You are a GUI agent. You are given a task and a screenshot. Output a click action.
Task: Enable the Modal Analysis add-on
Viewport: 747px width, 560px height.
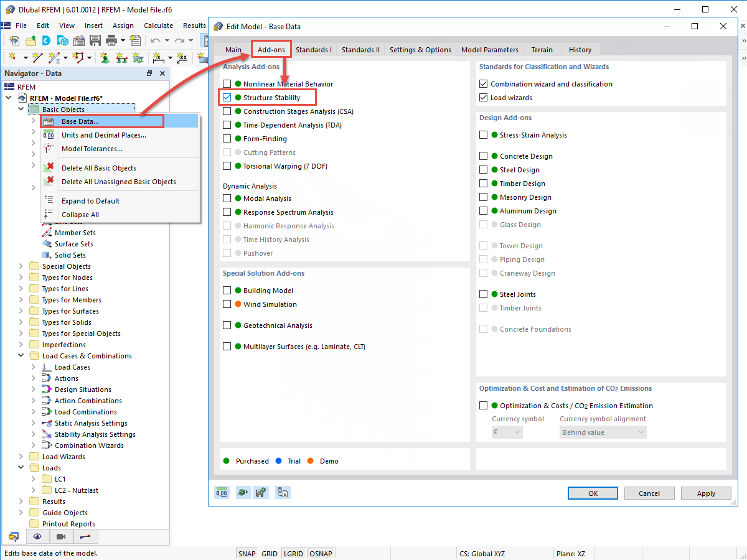click(227, 198)
